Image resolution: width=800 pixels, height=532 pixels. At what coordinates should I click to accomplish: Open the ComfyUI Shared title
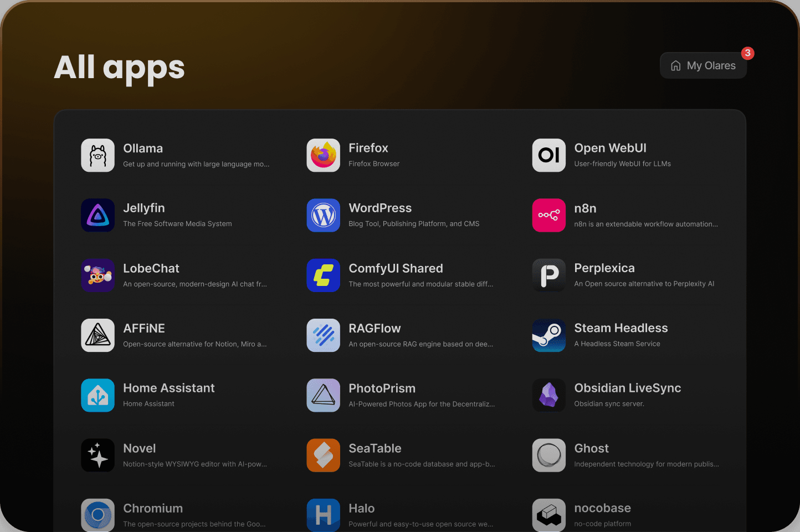(x=396, y=268)
